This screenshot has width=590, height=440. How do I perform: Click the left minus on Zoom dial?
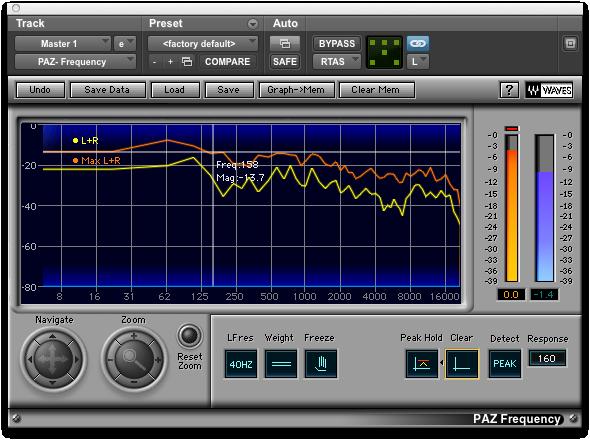[x=110, y=360]
